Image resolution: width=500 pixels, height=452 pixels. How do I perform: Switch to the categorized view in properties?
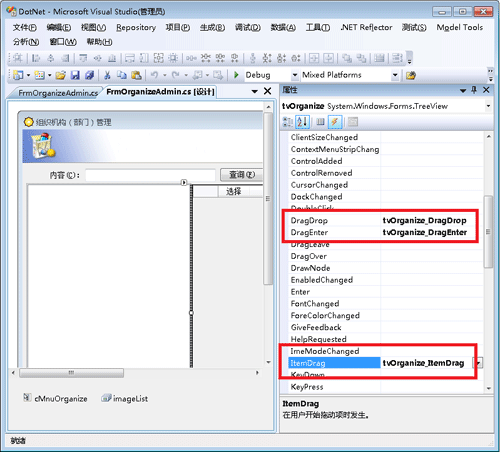[287, 122]
